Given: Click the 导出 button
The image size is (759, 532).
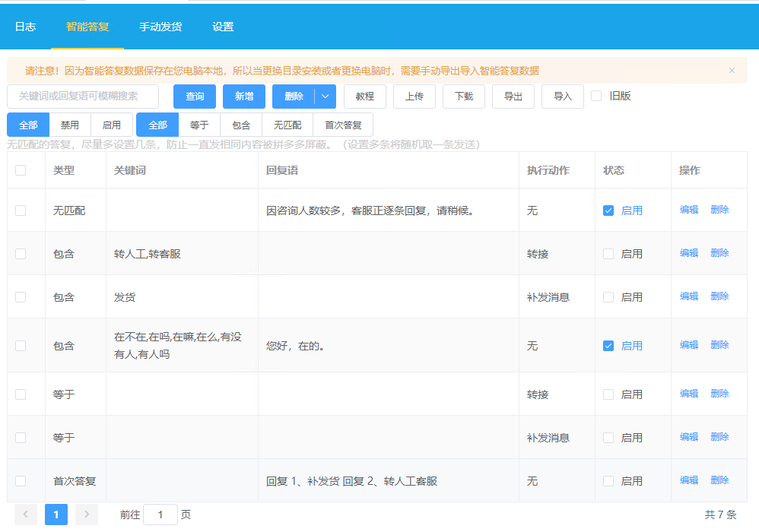Looking at the screenshot, I should (513, 97).
